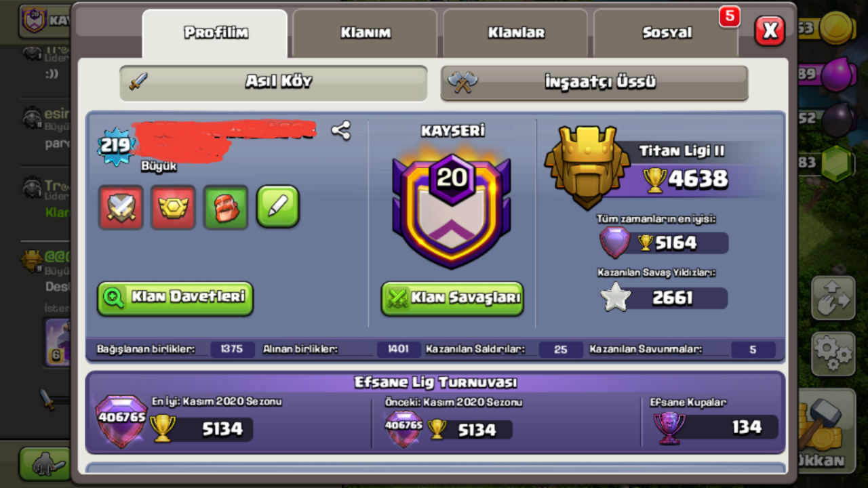Tap the green pencil edit icon
Screen dimensions: 868x488
[278, 207]
